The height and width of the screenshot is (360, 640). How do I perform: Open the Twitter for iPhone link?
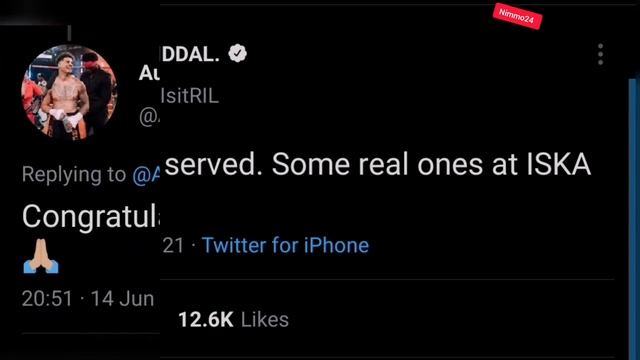pos(285,245)
